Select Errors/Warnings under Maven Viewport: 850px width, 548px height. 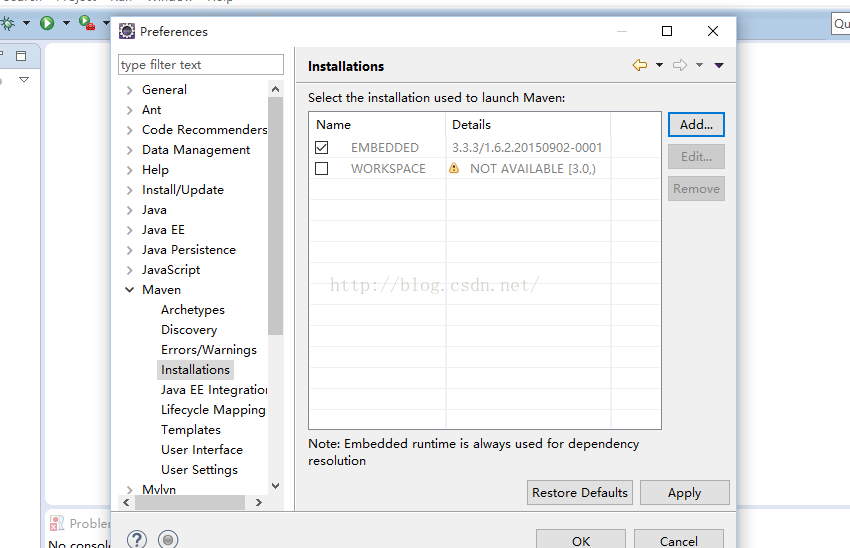click(x=209, y=350)
